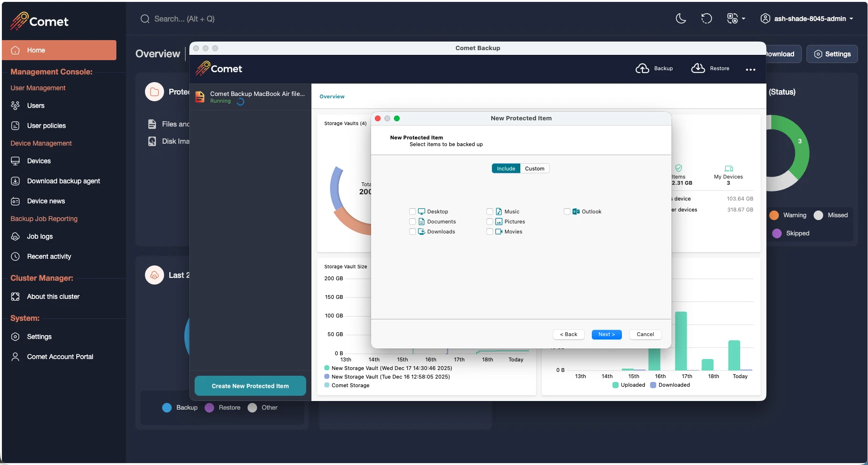Open the language selector dropdown in the top bar

736,19
